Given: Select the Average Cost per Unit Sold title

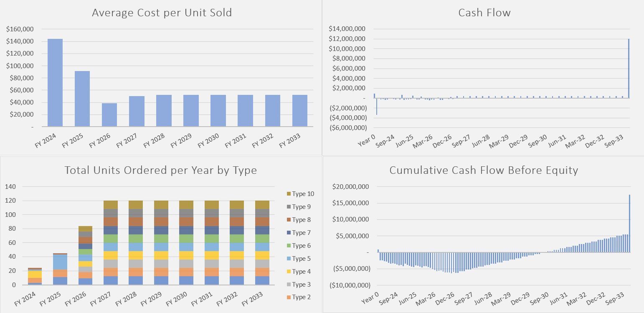Looking at the screenshot, I should point(162,13).
